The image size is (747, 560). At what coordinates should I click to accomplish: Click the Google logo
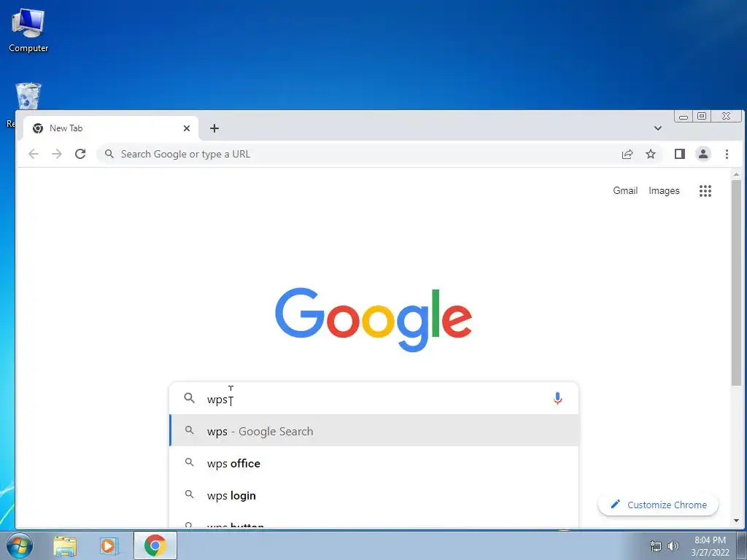[373, 319]
